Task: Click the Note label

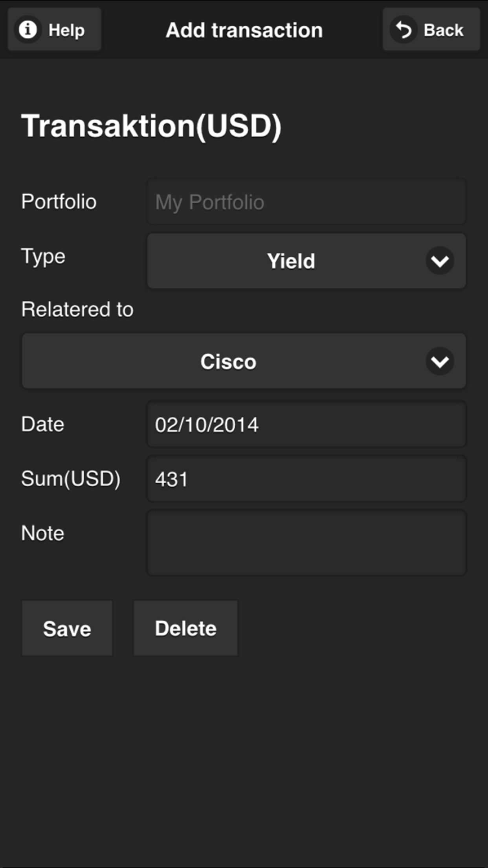Action: 43,533
